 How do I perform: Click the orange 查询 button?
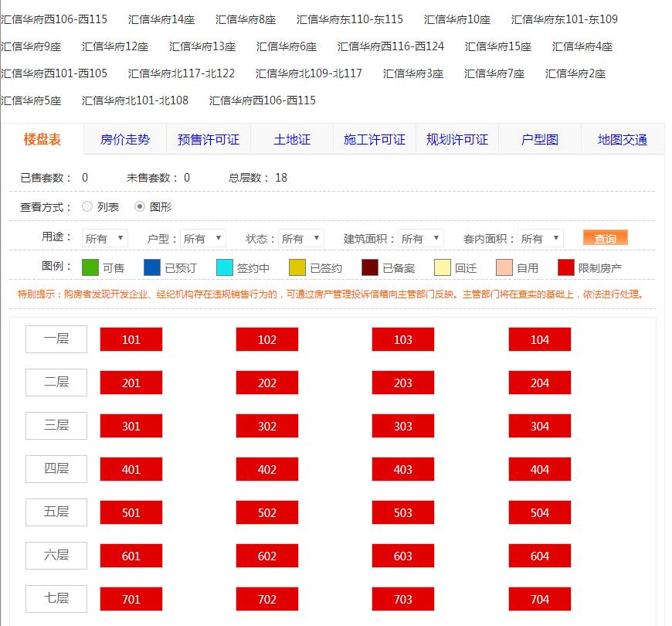coord(606,239)
